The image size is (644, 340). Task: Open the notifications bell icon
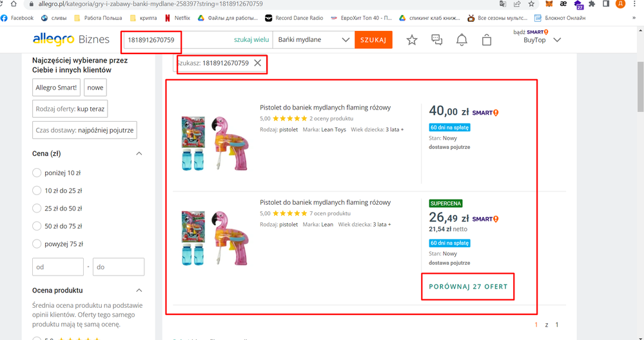[462, 40]
